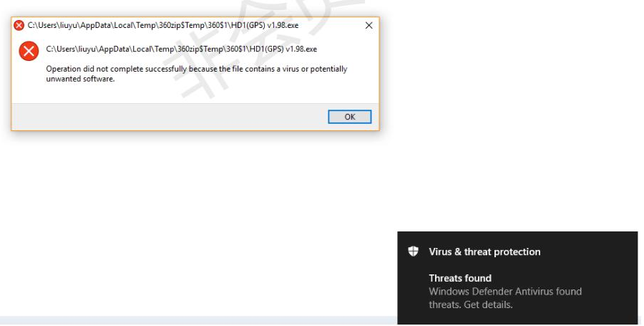
Task: Click the Operation did not complete message line
Action: (x=197, y=69)
